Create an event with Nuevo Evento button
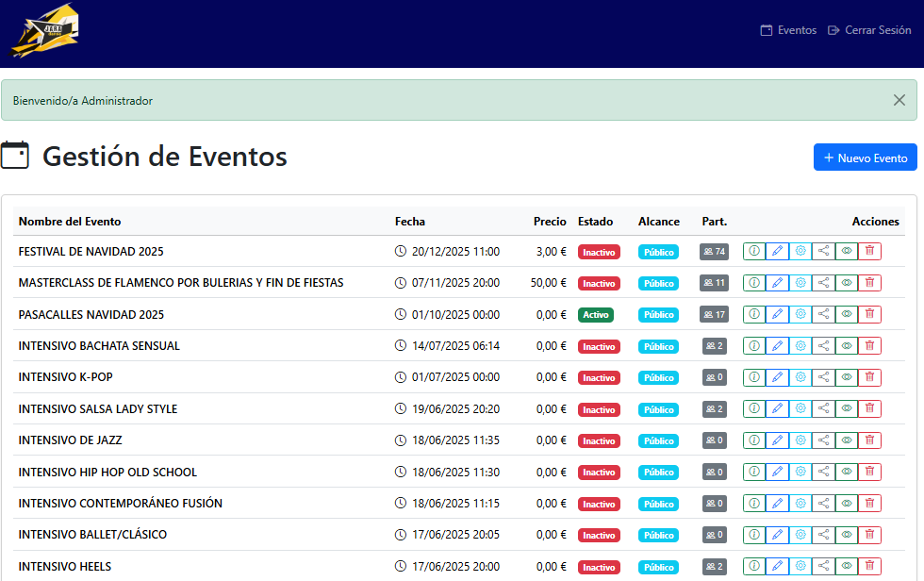The image size is (924, 581). point(865,157)
